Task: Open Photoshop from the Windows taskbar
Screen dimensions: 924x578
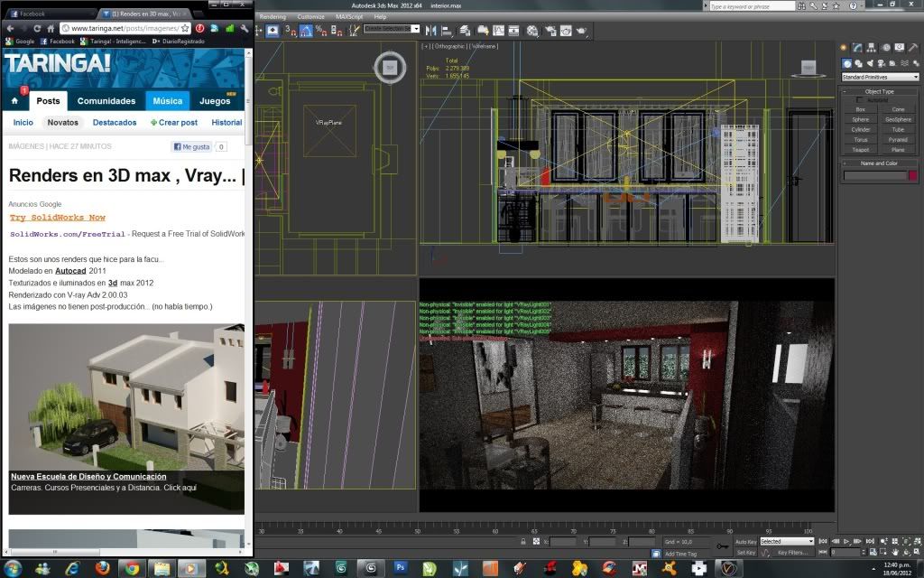Action: pyautogui.click(x=400, y=567)
